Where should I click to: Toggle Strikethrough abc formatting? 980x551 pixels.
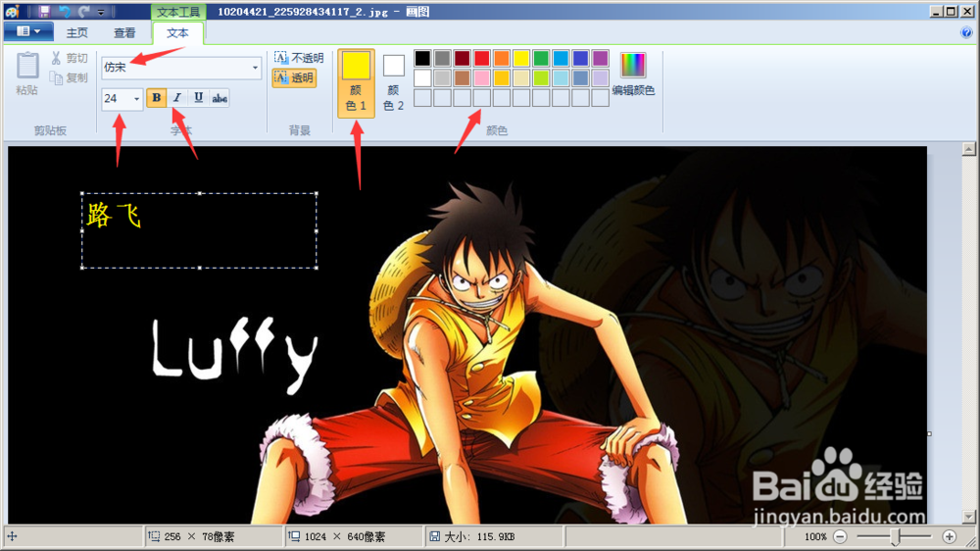(x=220, y=98)
